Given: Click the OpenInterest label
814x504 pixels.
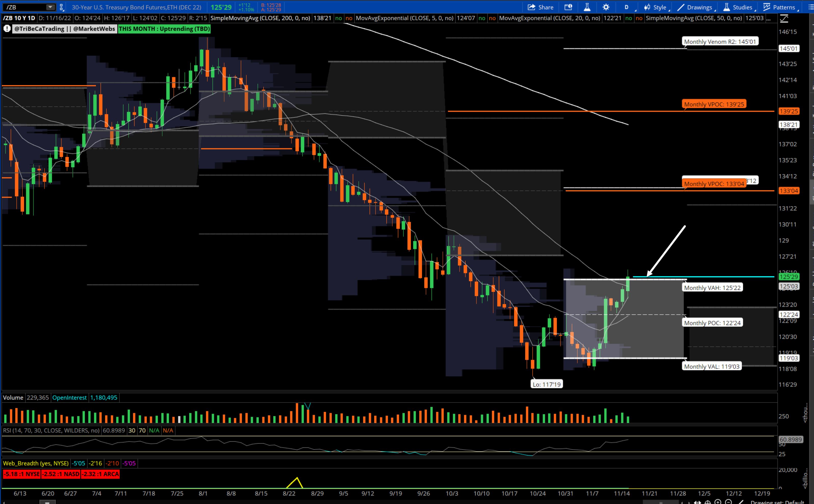Looking at the screenshot, I should 69,397.
